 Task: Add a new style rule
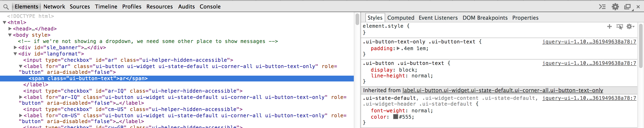610,26
